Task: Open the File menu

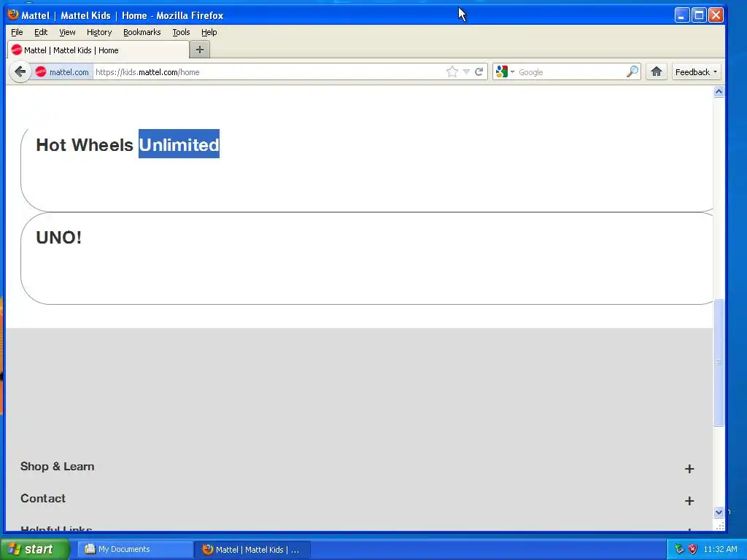Action: [17, 32]
